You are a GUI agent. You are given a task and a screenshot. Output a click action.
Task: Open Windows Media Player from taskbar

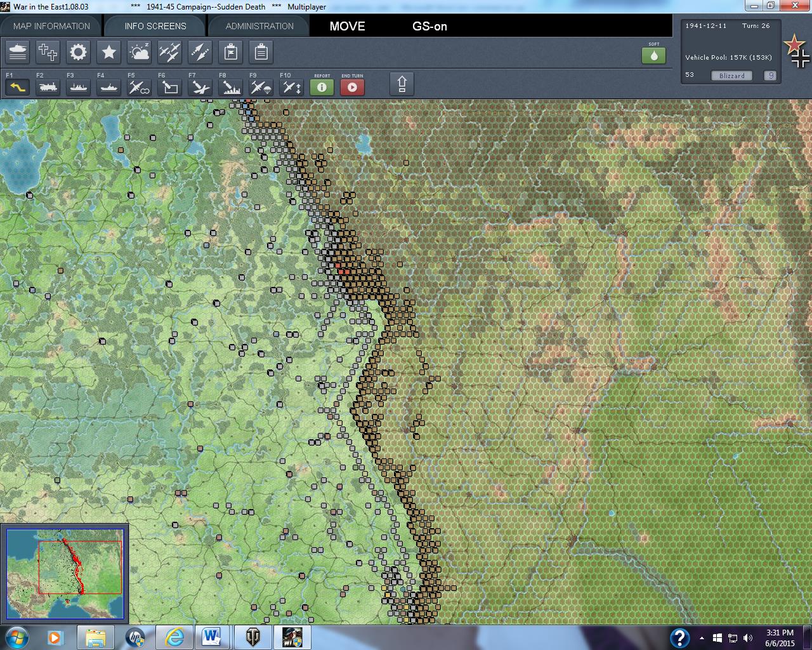tap(55, 637)
